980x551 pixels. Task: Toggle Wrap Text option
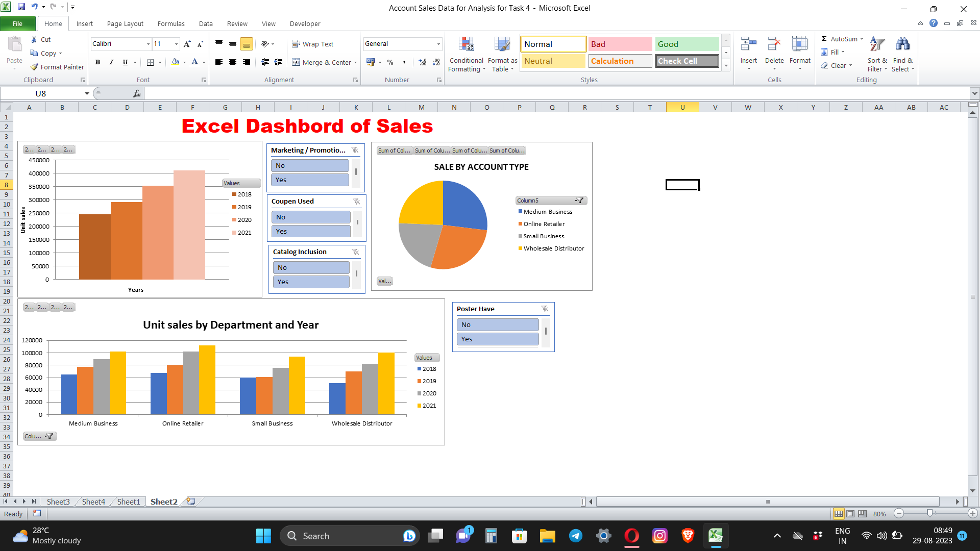click(312, 44)
